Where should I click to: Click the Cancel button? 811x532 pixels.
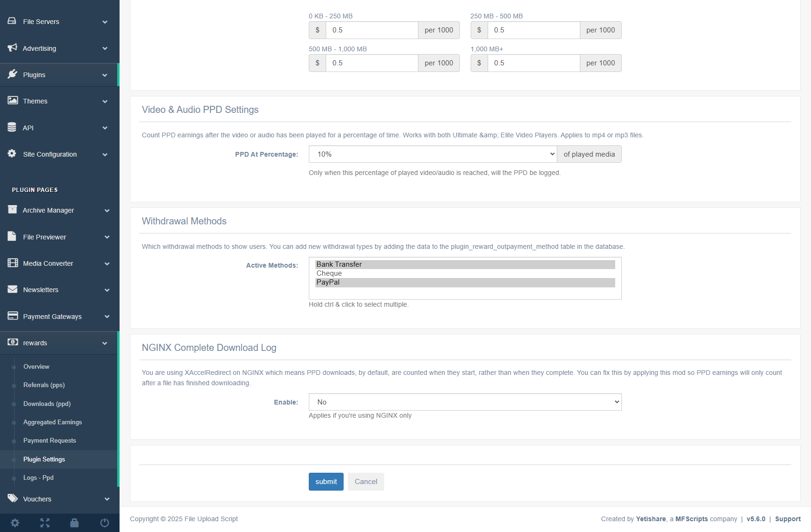366,482
